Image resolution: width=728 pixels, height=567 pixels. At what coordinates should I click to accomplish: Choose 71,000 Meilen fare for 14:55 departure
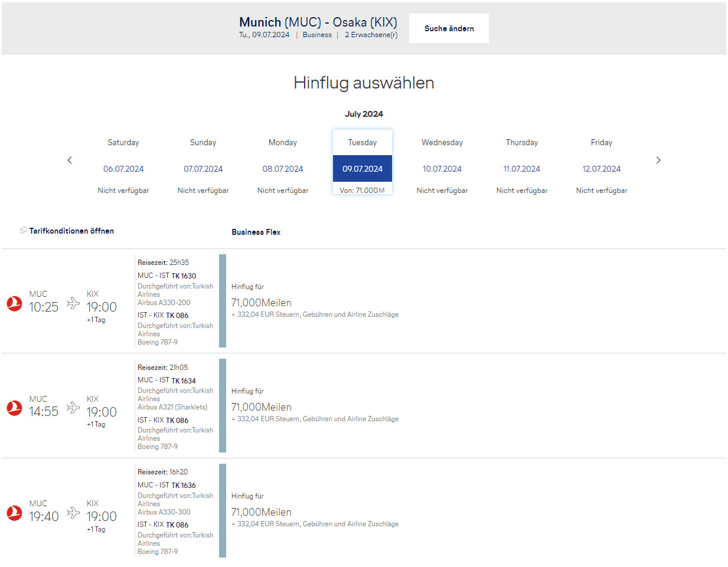262,407
